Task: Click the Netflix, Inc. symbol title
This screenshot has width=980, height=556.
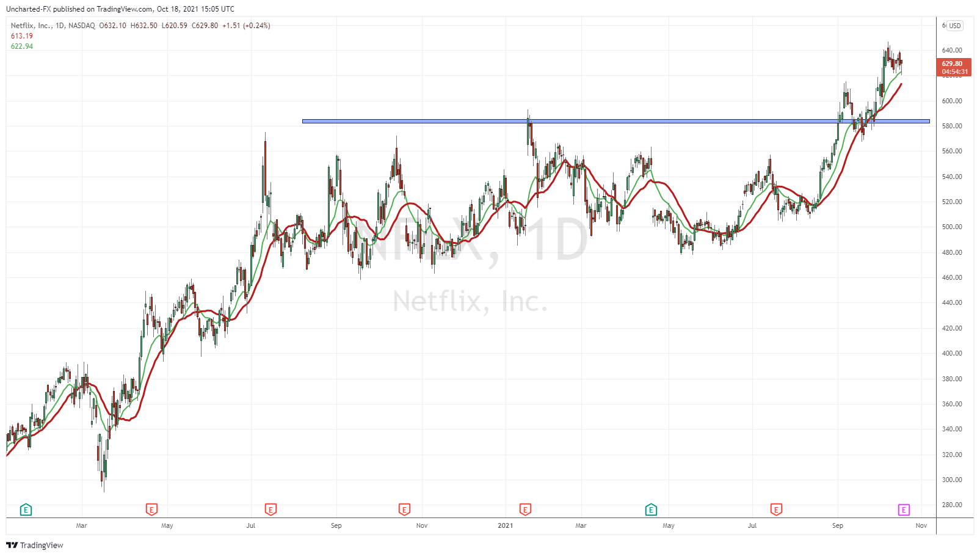Action: click(x=31, y=26)
